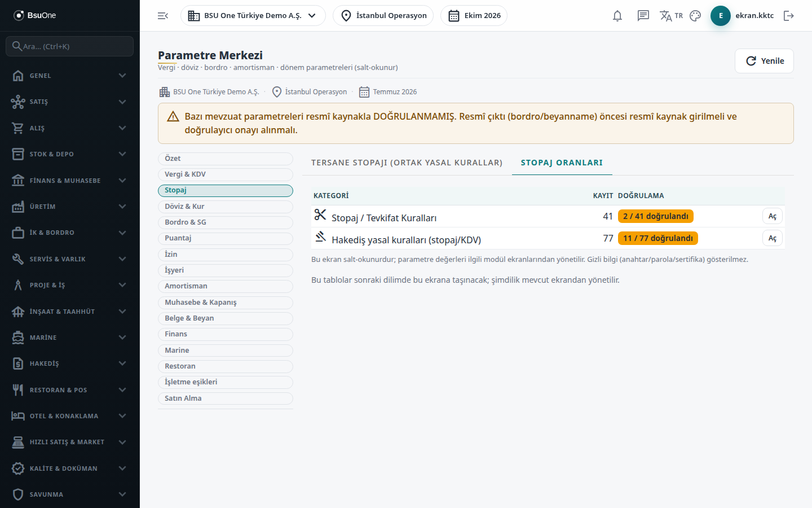
Task: Click the Alış shopping cart icon
Action: 18,128
